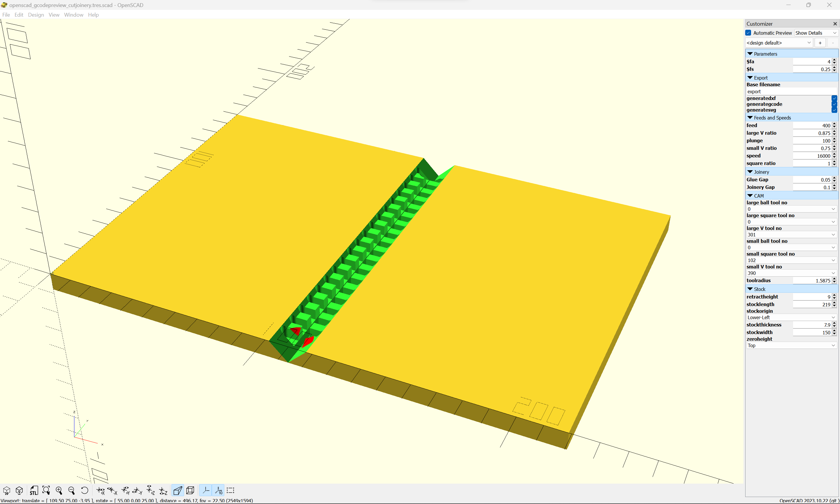840x504 pixels.
Task: Uncheck the Automatic Preview checkbox
Action: click(748, 33)
